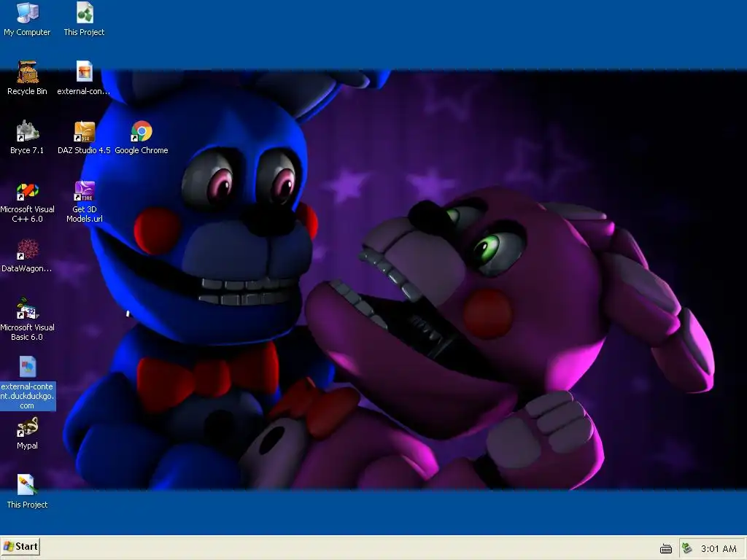This screenshot has height=560, width=747.
Task: Select the Microsoft Visual C++ 6.0 shortcut
Action: (27, 203)
